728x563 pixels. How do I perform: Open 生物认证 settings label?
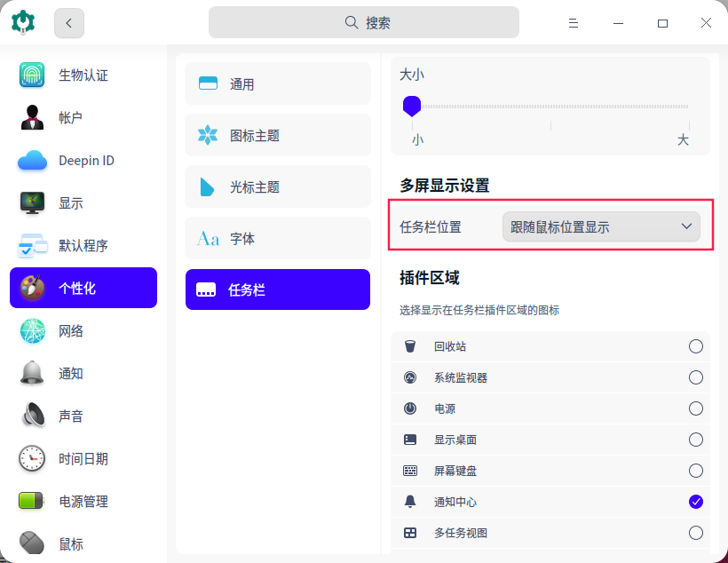tap(83, 75)
